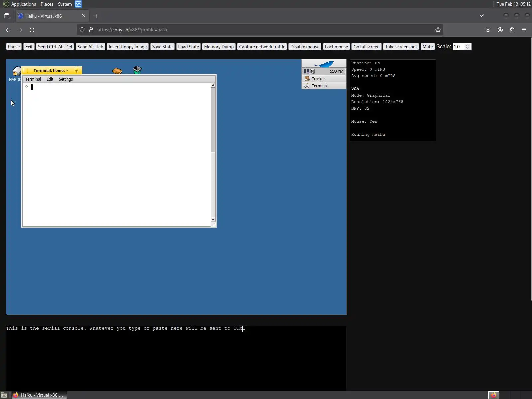Click Capture network traffic button

coord(262,47)
